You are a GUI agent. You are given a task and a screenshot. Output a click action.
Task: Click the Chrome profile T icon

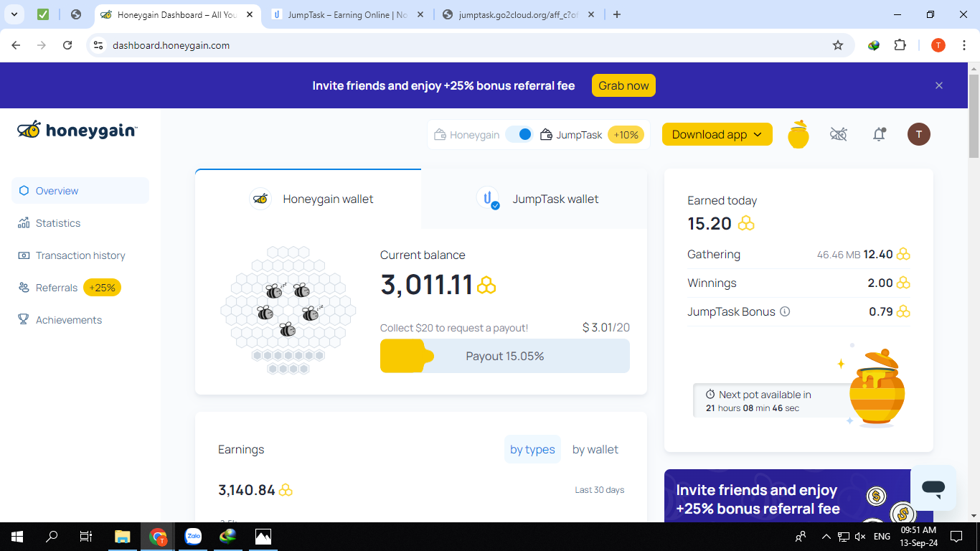(x=938, y=45)
